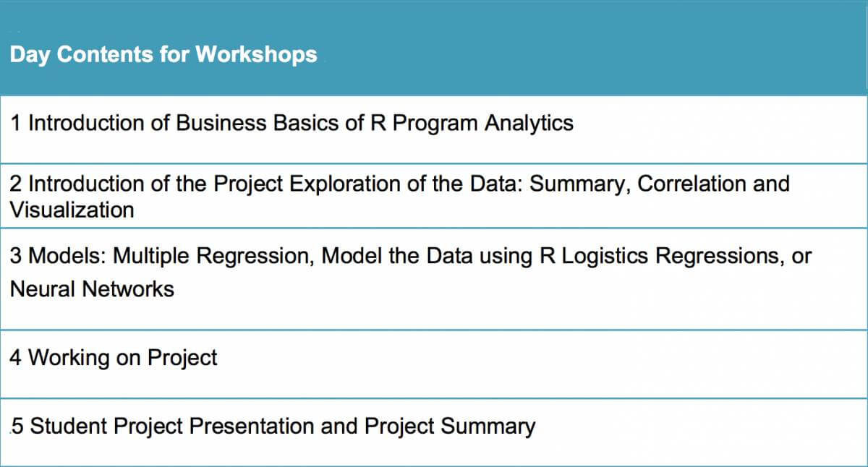Screen dimensions: 868x467
Task: Click the number 4 in the fourth row
Action: point(16,357)
